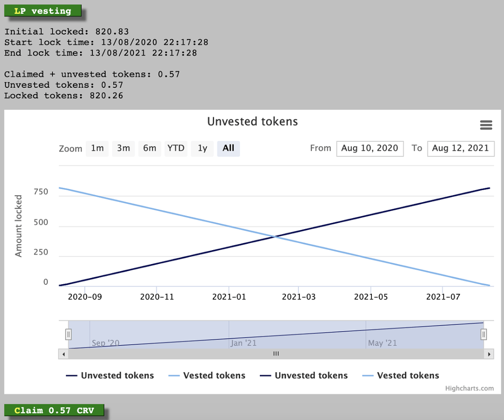Screen dimensions: 504x420
Task: Click the left navigator range handle
Action: coord(69,334)
